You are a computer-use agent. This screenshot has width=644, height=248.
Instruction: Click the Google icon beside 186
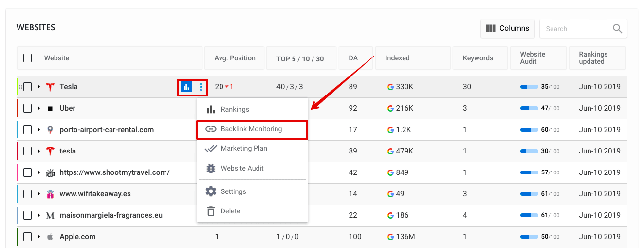390,215
